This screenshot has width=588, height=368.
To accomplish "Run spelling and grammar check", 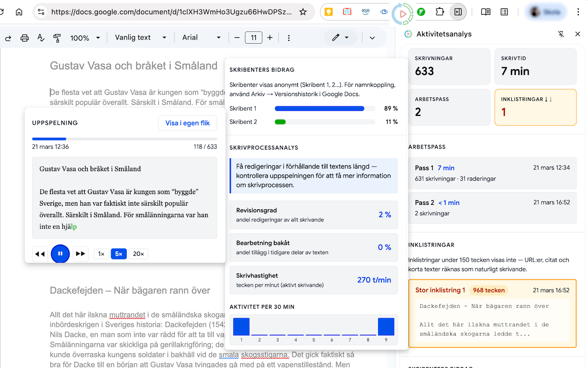I will 41,38.
